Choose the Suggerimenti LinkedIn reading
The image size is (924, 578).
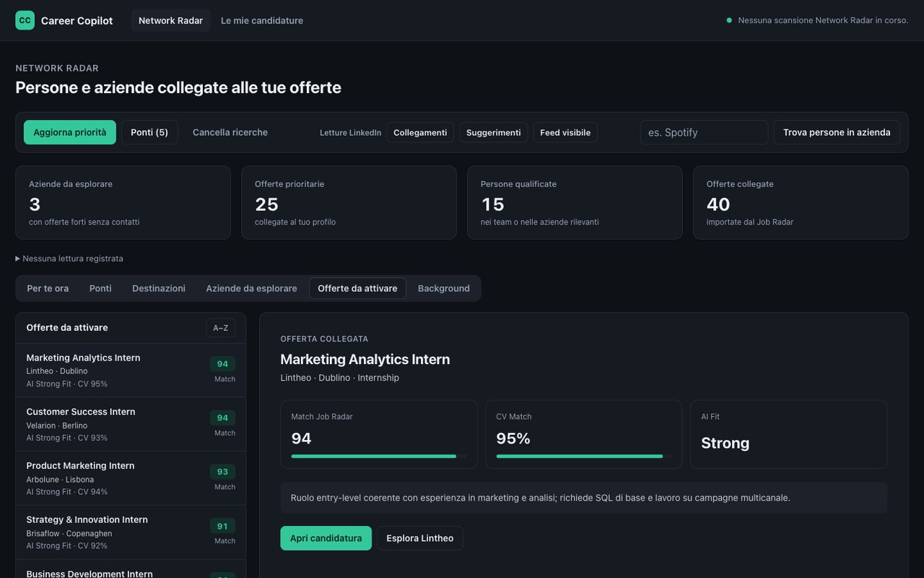coord(493,132)
